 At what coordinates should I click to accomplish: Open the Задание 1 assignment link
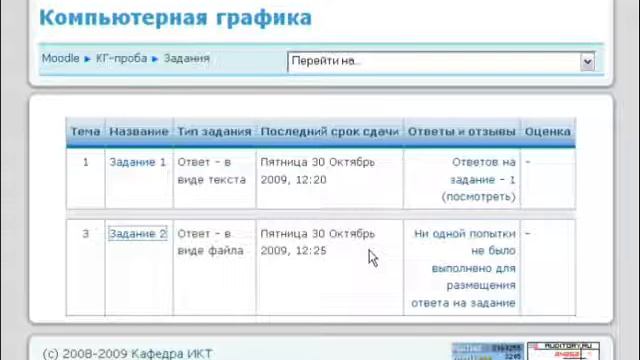coord(138,162)
